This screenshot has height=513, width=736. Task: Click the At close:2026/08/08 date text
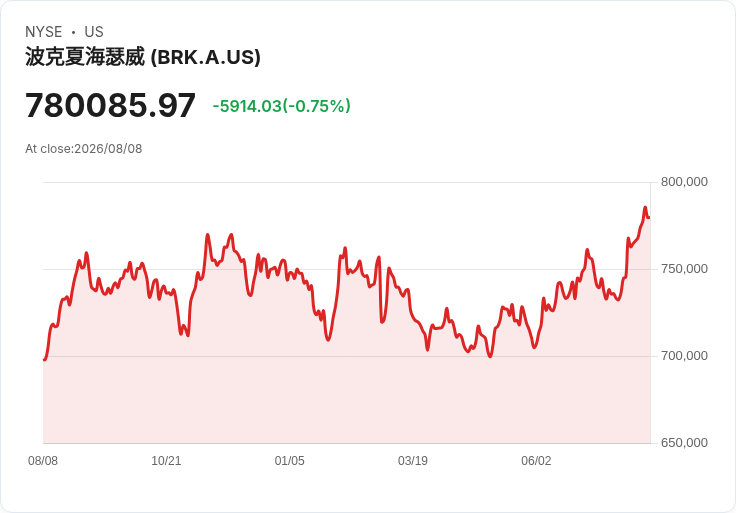click(x=84, y=149)
